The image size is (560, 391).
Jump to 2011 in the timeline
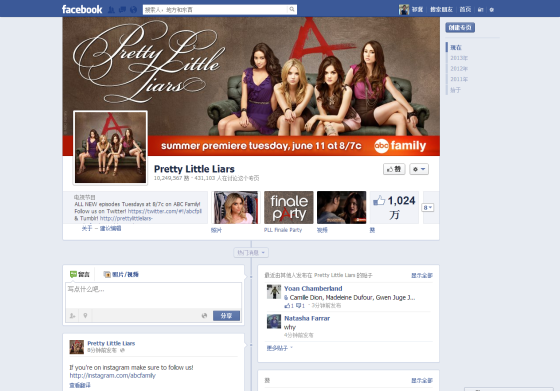click(x=459, y=79)
